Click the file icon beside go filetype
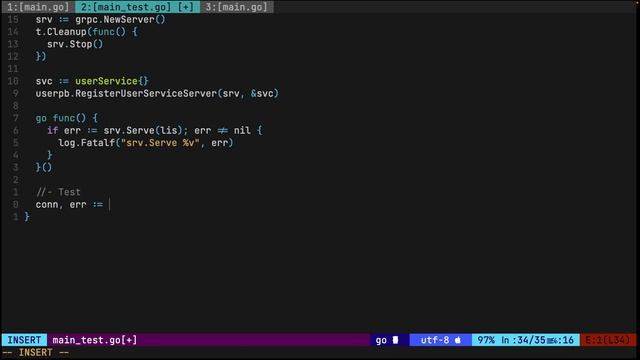The height and width of the screenshot is (360, 640). [x=395, y=340]
